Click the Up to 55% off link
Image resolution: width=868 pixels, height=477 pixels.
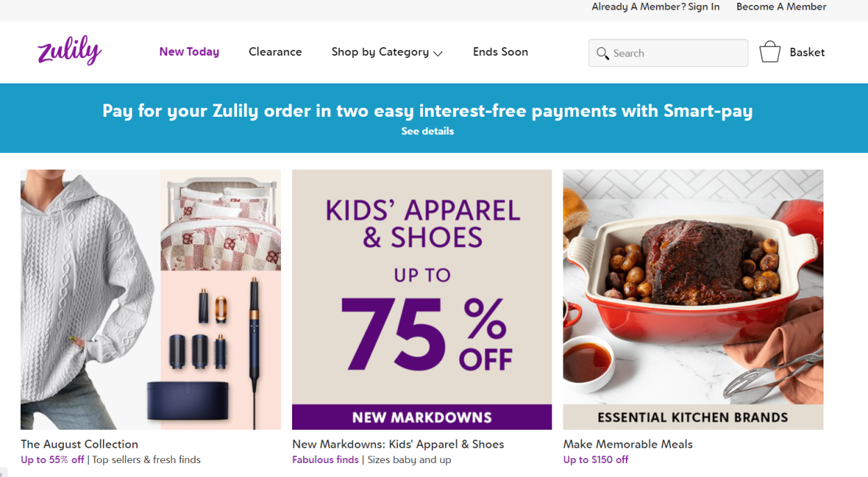[52, 460]
